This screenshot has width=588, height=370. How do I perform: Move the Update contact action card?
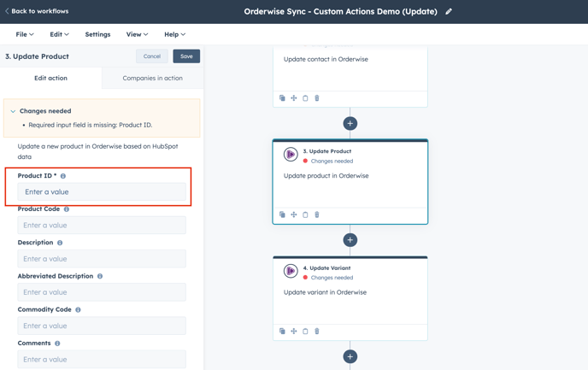point(294,98)
